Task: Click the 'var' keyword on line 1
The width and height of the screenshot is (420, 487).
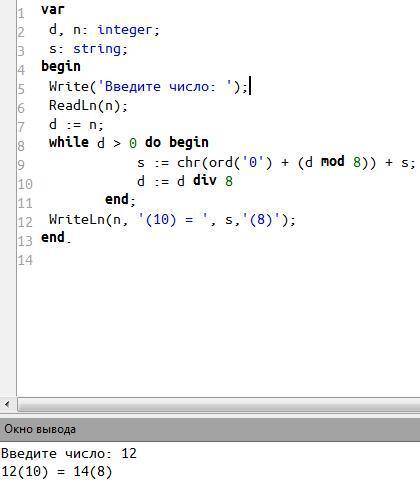Action: 53,9
